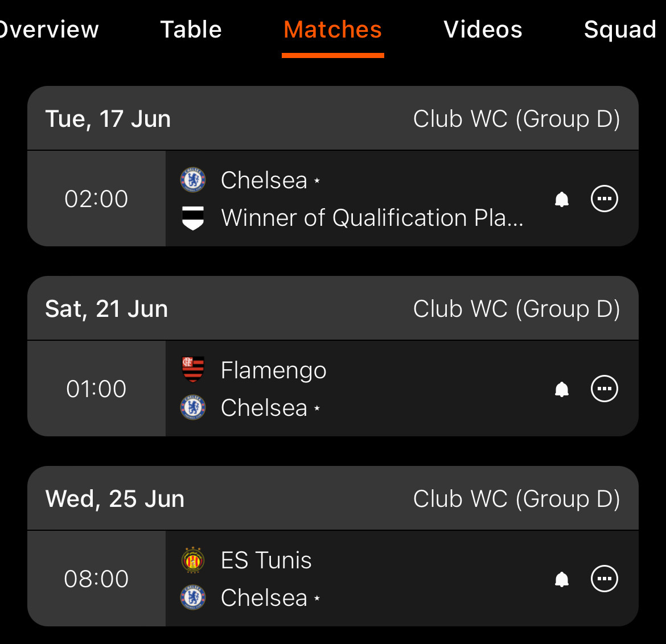Tap the Flamengo club crest
This screenshot has height=644, width=666.
[193, 369]
